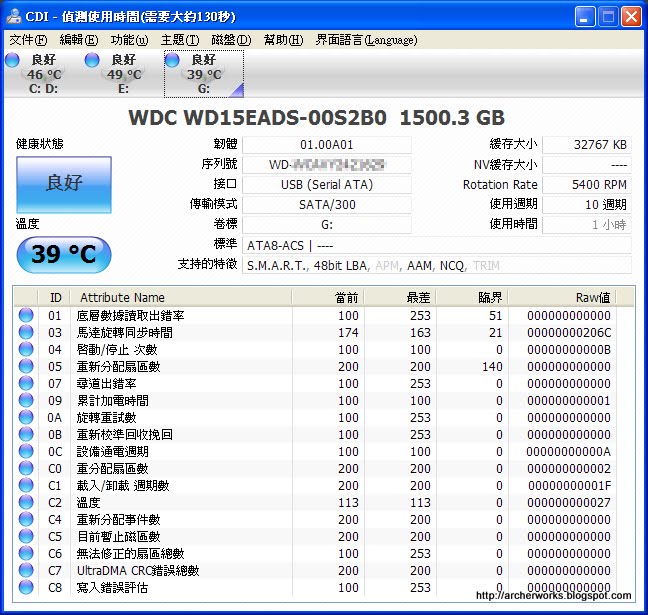
Task: Click the 最差 column header
Action: pyautogui.click(x=400, y=298)
